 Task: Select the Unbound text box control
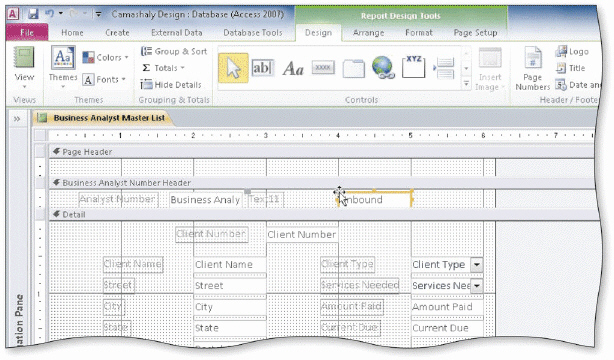(375, 199)
